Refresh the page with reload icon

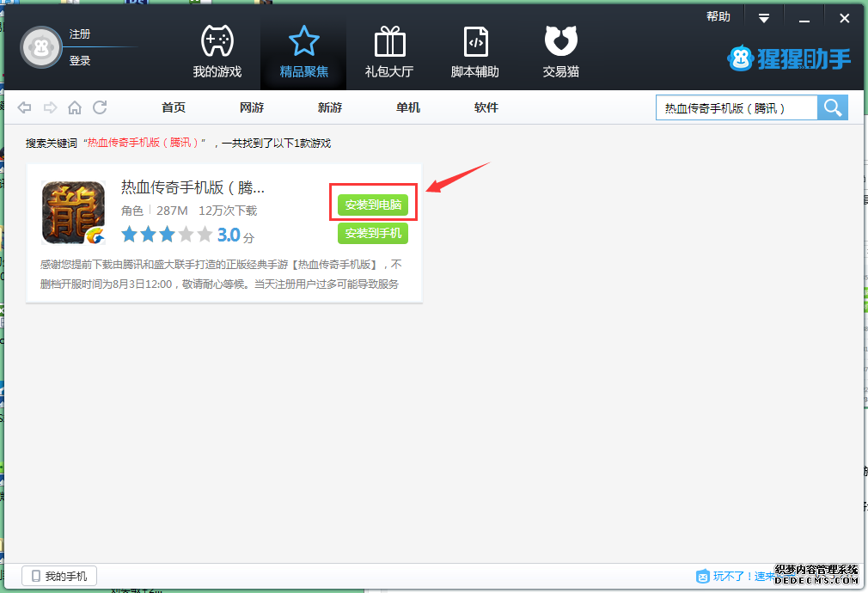[100, 107]
